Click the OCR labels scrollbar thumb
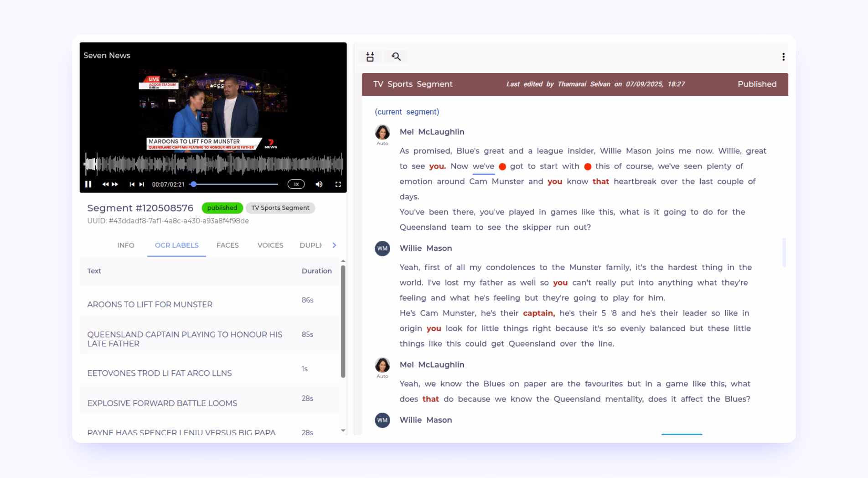 [x=343, y=321]
